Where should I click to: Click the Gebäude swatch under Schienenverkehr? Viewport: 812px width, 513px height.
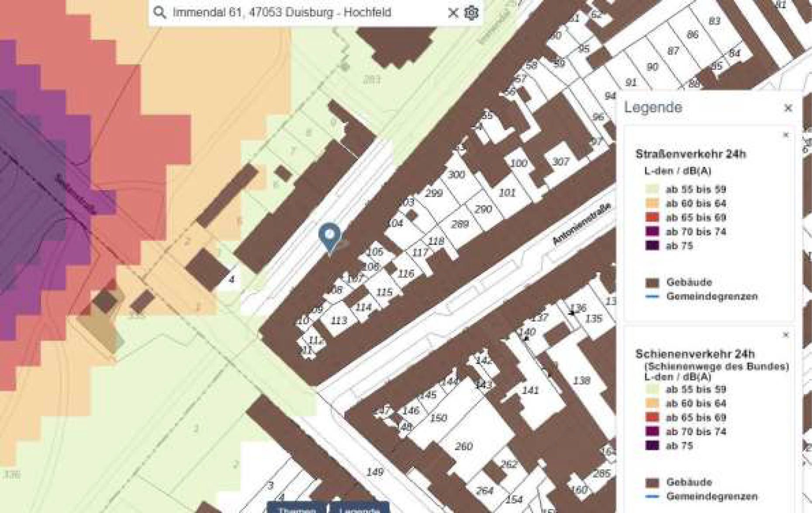point(652,482)
